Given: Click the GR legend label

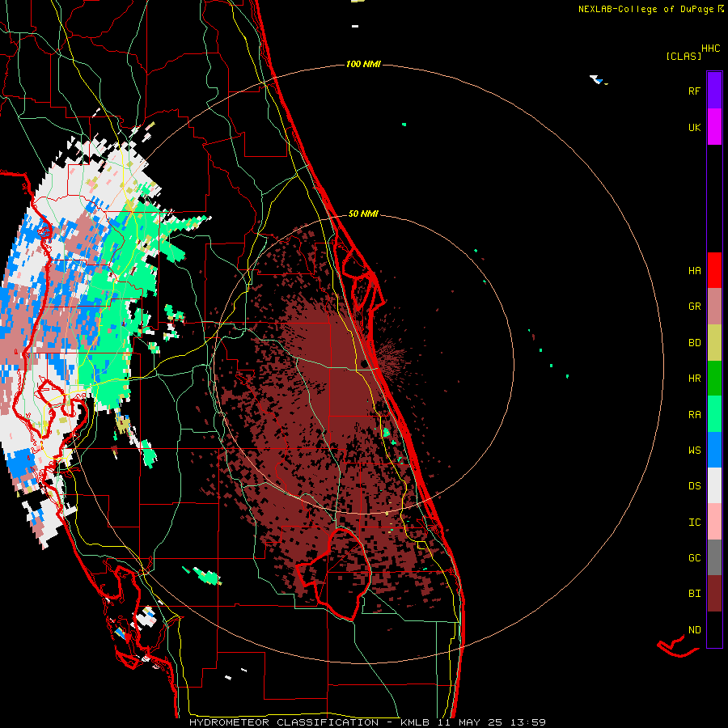Looking at the screenshot, I should [x=694, y=307].
